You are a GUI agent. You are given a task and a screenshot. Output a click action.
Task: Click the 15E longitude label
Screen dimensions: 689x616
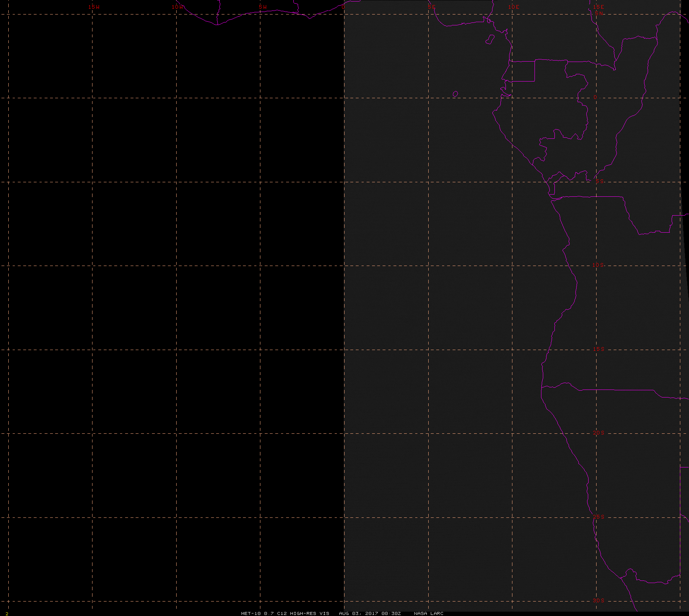(599, 7)
